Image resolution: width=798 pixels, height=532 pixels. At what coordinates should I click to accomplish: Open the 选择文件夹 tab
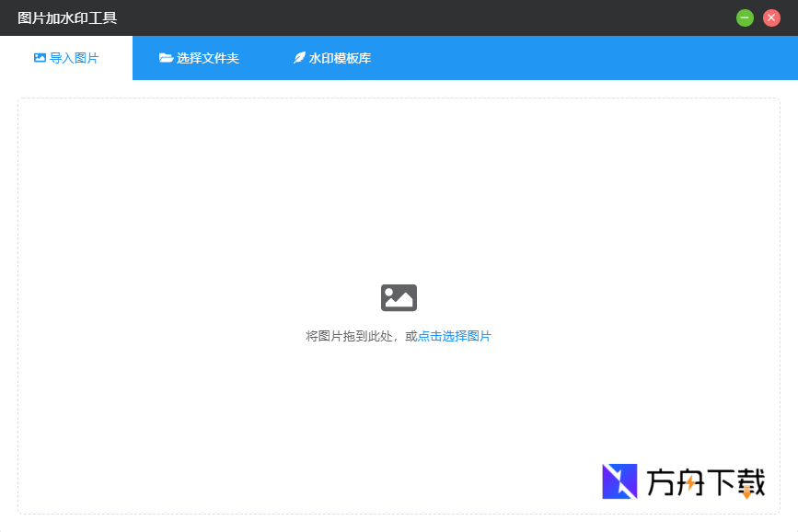199,57
